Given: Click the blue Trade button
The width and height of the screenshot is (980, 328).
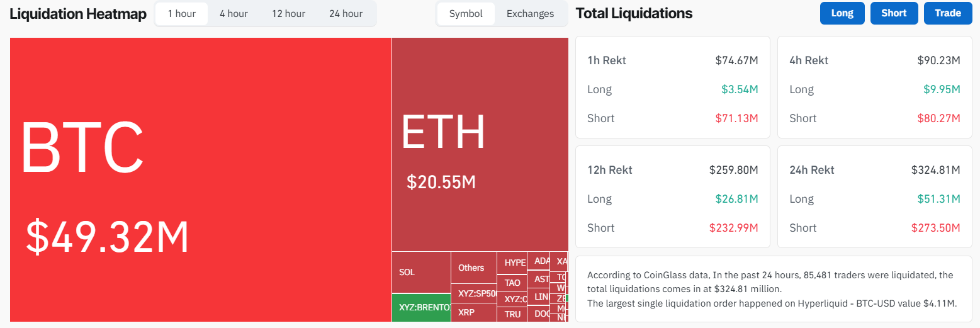Looking at the screenshot, I should 948,13.
